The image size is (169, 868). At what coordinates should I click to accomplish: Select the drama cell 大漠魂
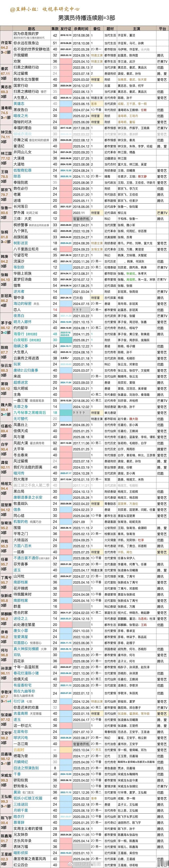[x=18, y=158]
